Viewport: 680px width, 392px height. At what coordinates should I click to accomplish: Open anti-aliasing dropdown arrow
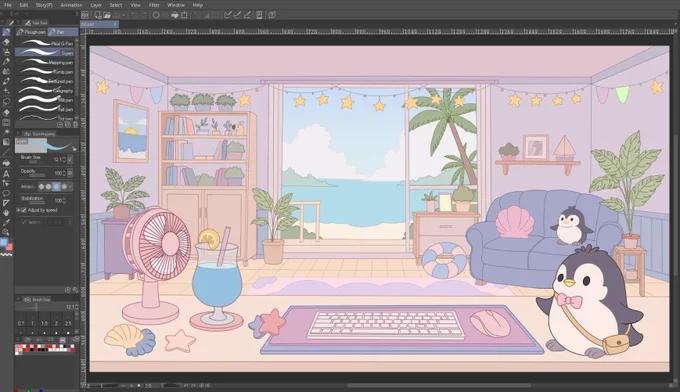(x=70, y=186)
